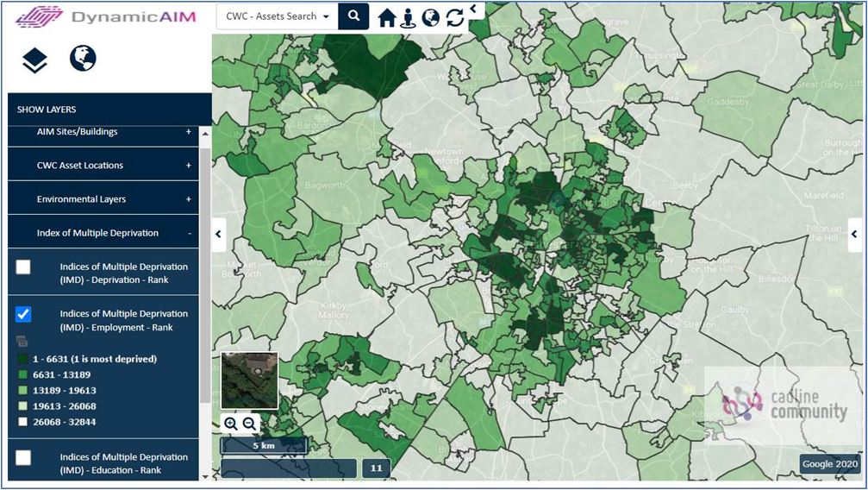Enable IMD Deprivation Rank layer checkbox
Screen dimensions: 868x490
[23, 267]
